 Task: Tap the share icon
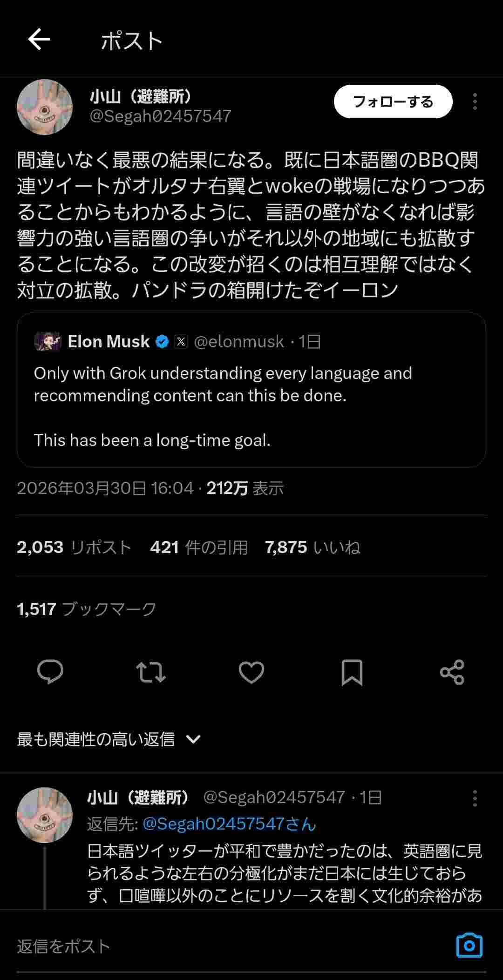452,672
